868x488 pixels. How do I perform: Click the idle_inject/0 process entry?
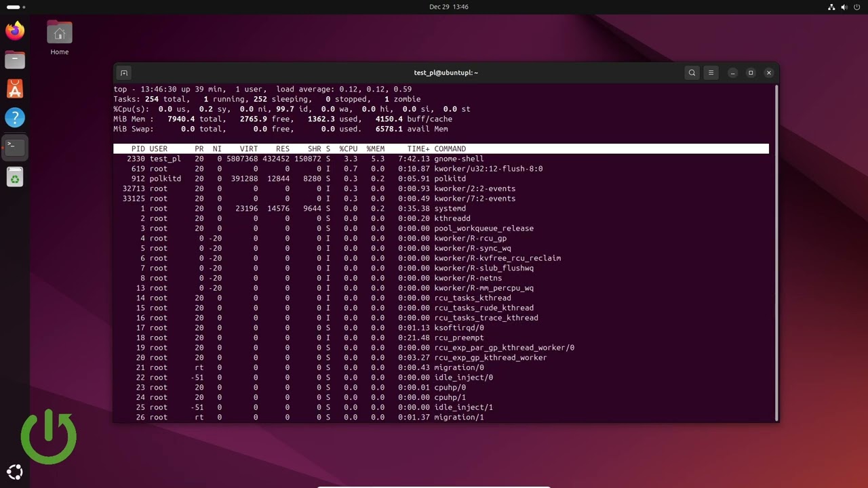tap(464, 377)
